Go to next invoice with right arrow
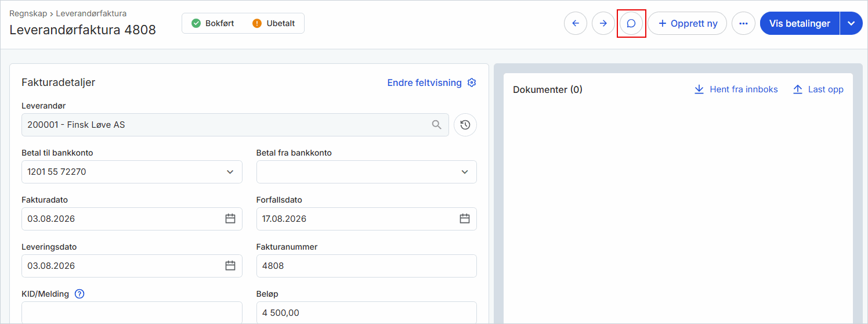 pyautogui.click(x=603, y=23)
